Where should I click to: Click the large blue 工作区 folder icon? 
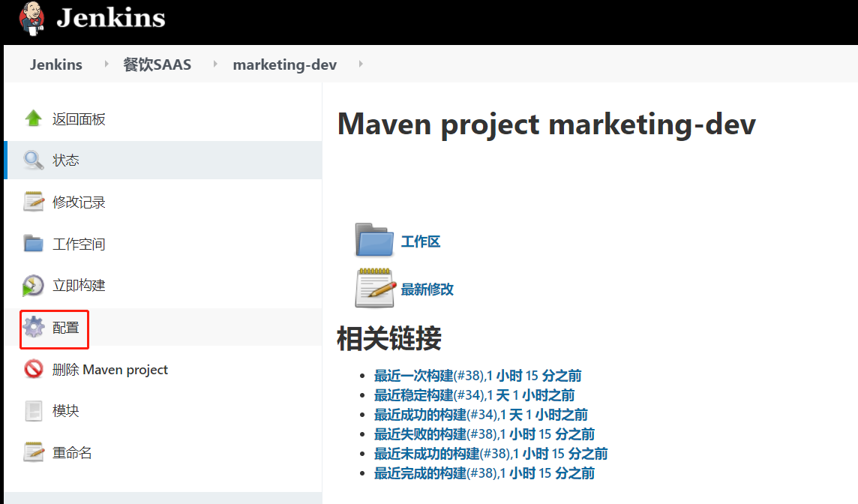[374, 240]
